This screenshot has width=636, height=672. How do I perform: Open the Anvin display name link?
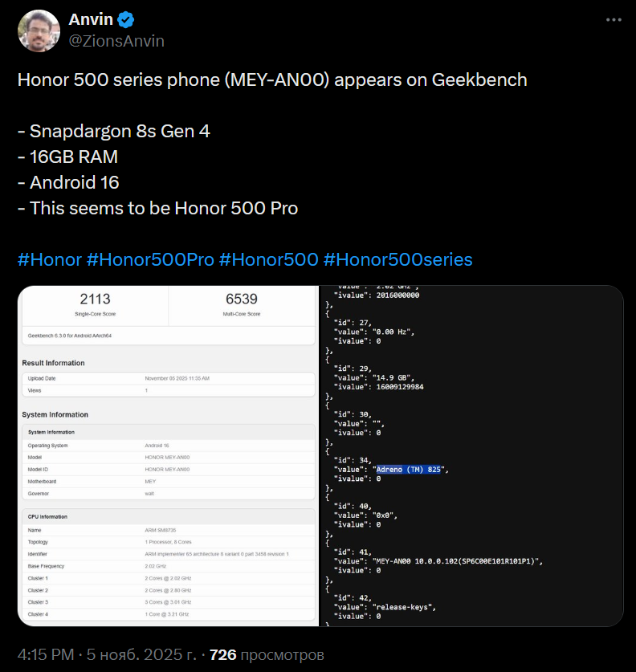(91, 19)
